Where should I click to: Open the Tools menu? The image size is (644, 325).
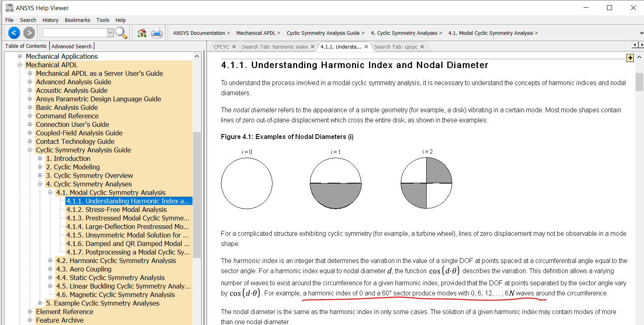click(x=103, y=20)
